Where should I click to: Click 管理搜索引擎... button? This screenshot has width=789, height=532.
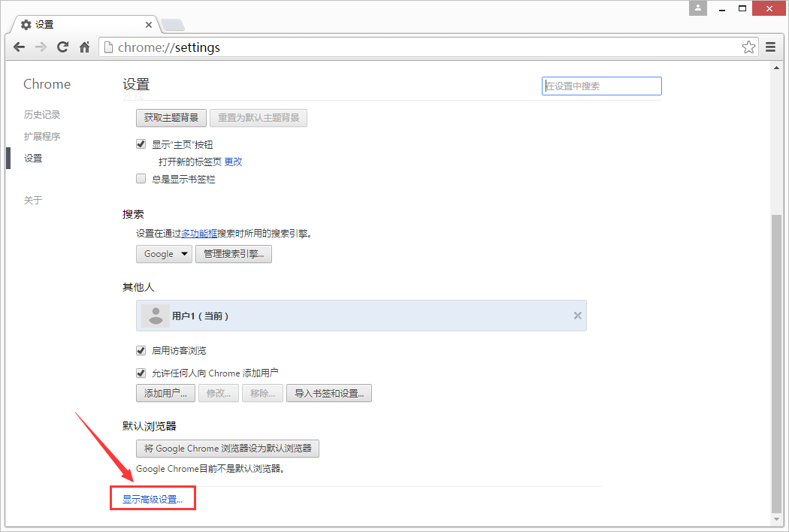(x=234, y=254)
